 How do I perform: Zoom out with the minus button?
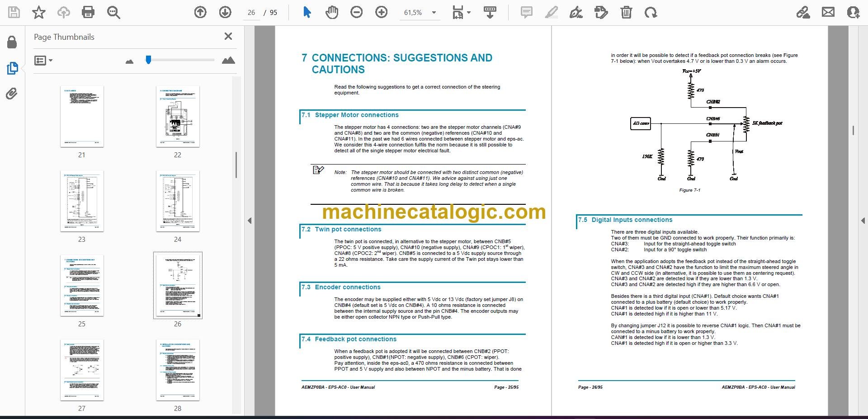point(357,12)
